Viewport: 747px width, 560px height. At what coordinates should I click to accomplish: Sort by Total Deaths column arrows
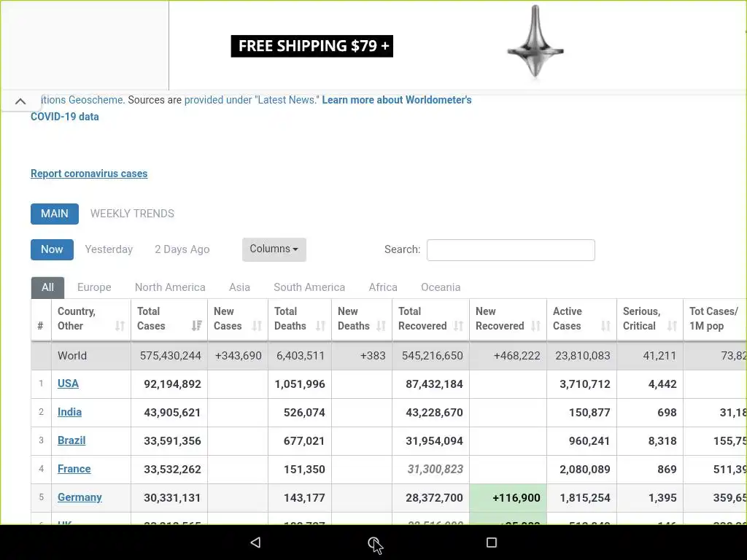320,326
